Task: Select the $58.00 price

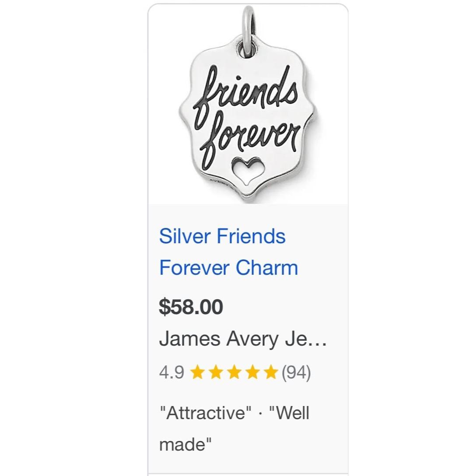Action: click(x=191, y=307)
